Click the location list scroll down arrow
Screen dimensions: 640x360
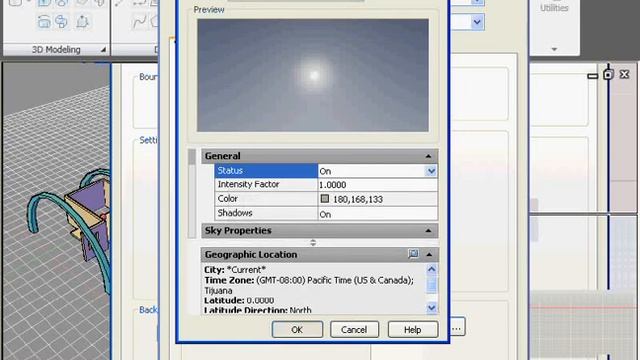click(431, 308)
